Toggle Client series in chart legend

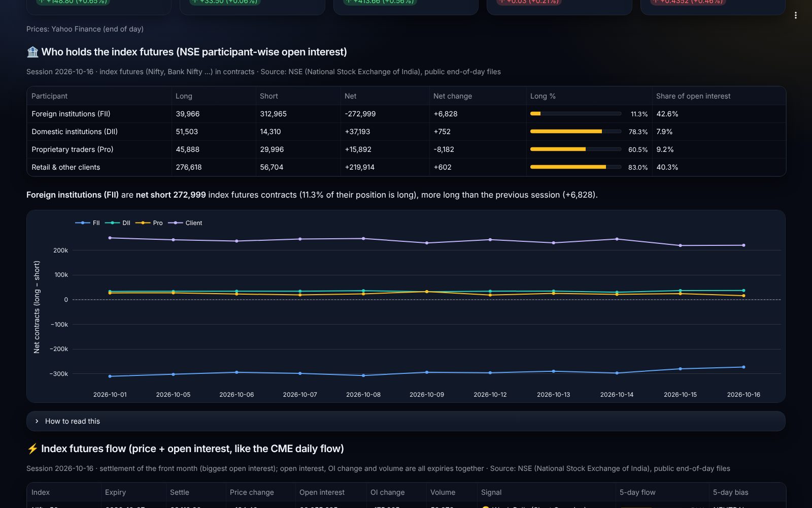point(185,223)
